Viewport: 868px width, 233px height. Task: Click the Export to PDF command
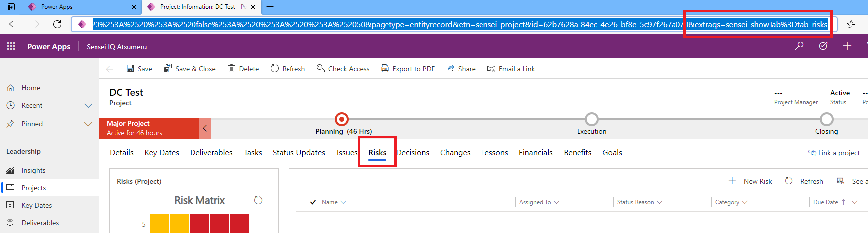point(408,69)
